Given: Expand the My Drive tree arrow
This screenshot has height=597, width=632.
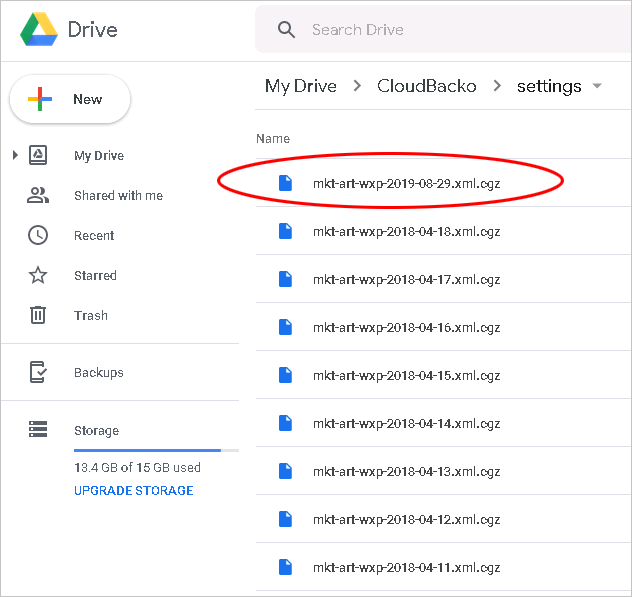Looking at the screenshot, I should tap(15, 155).
